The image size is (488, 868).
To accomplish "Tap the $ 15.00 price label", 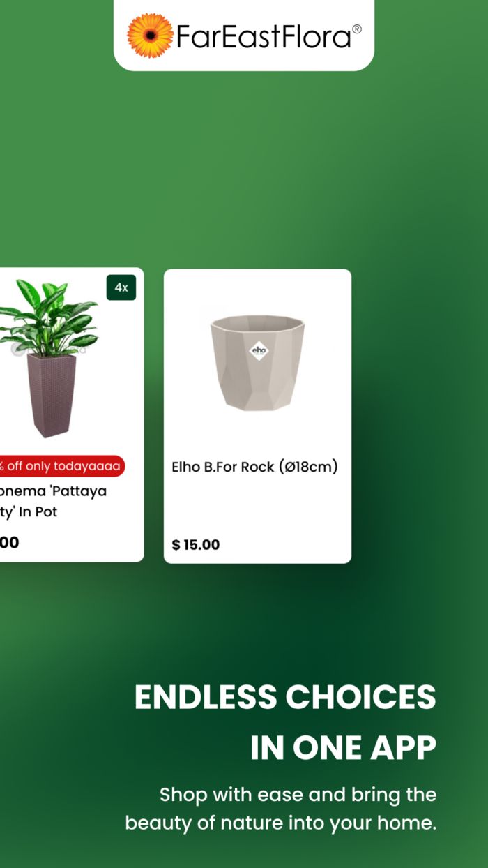I will tap(196, 544).
